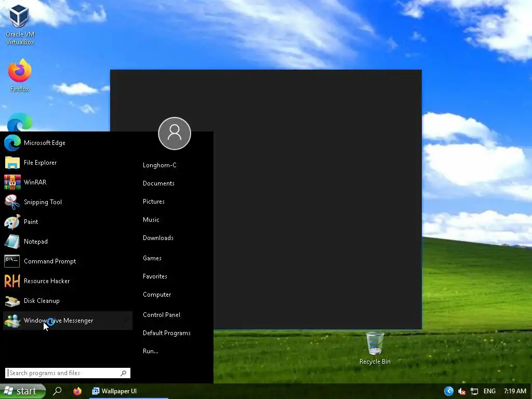Select Oracle VM VirtualBox desktop icon
Screen dimensions: 532x399
click(x=20, y=25)
